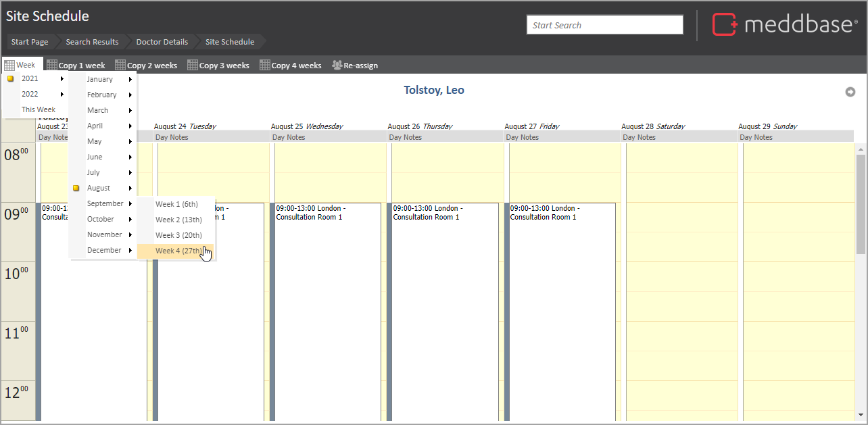Viewport: 868px width, 425px height.
Task: Click the August 24 Tuesday column header
Action: point(185,126)
